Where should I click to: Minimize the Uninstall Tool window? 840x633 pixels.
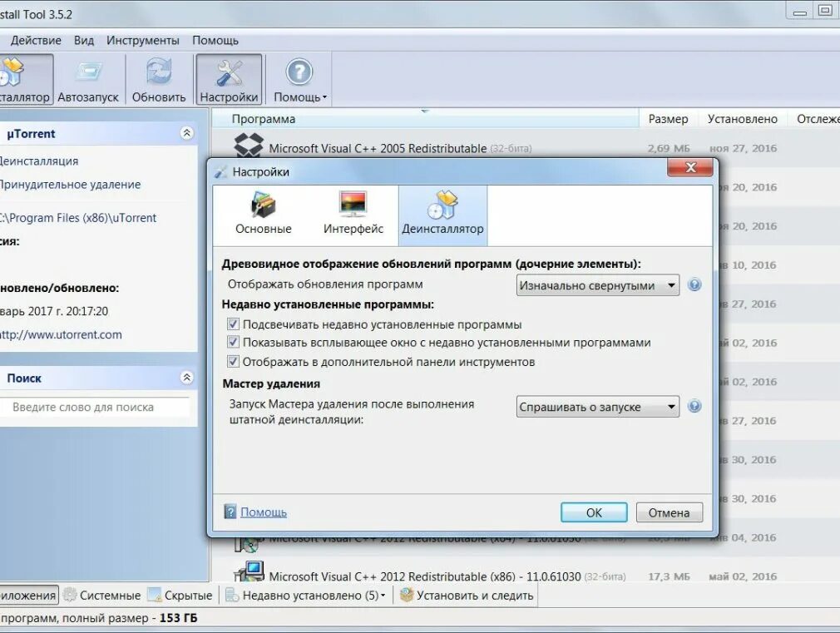[x=800, y=11]
